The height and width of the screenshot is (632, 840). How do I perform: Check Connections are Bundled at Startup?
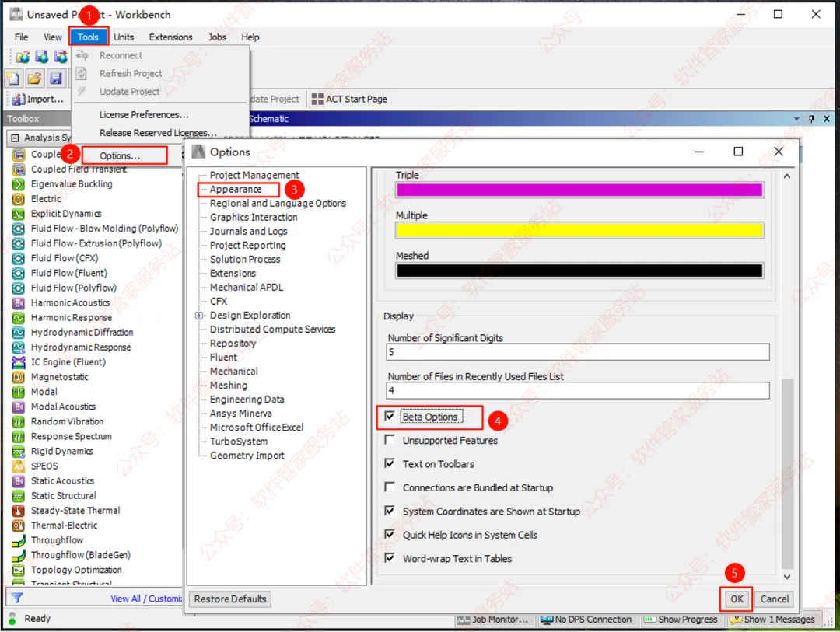(390, 487)
